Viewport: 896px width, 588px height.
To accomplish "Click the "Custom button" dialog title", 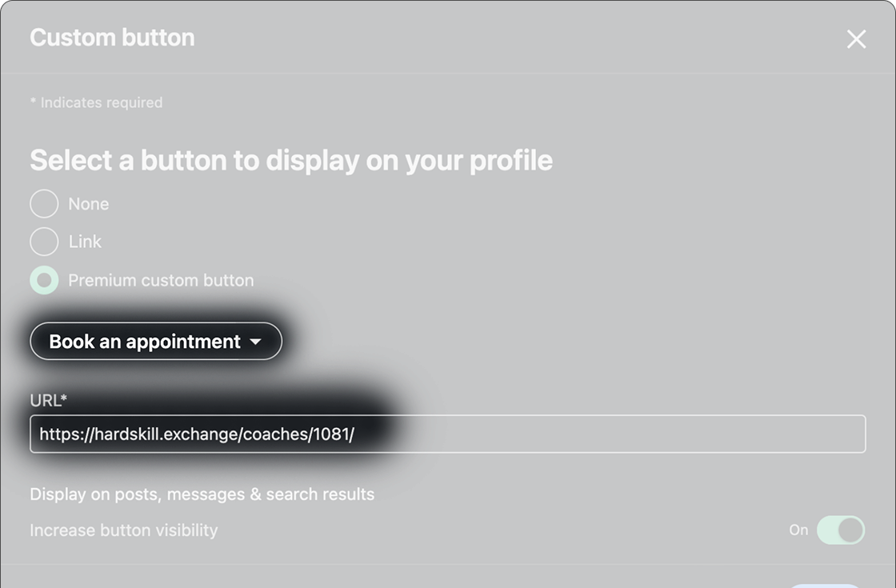I will tap(112, 38).
